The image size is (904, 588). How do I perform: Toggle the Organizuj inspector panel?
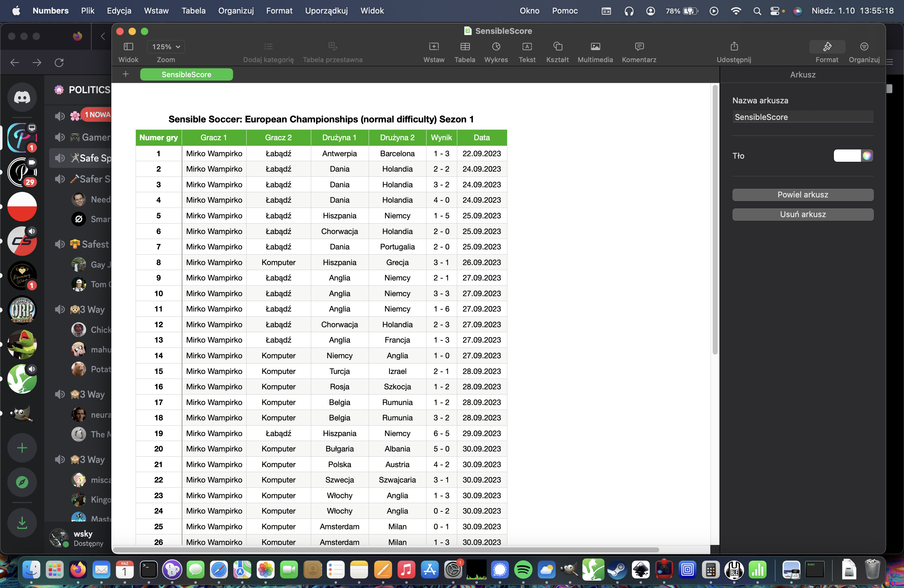click(864, 47)
